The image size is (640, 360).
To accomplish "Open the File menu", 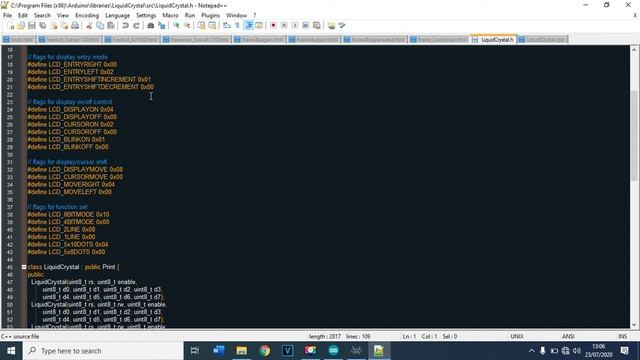I will [x=7, y=15].
